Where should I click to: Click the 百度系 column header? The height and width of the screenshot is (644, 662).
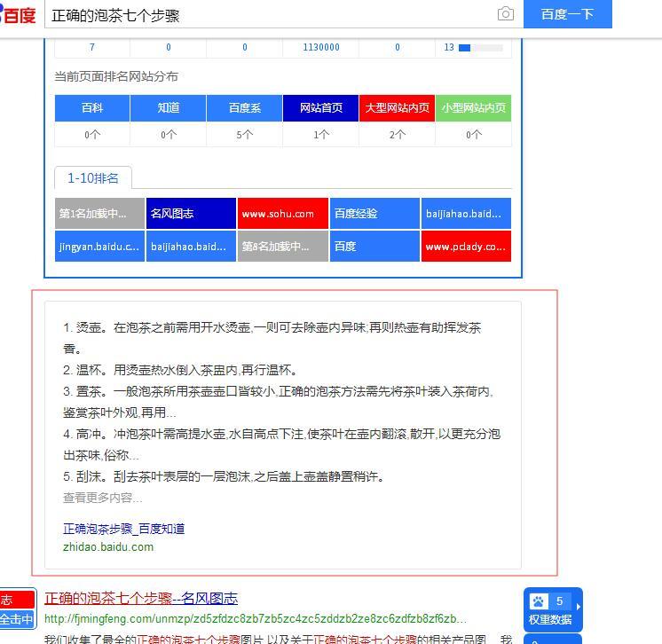click(x=244, y=108)
